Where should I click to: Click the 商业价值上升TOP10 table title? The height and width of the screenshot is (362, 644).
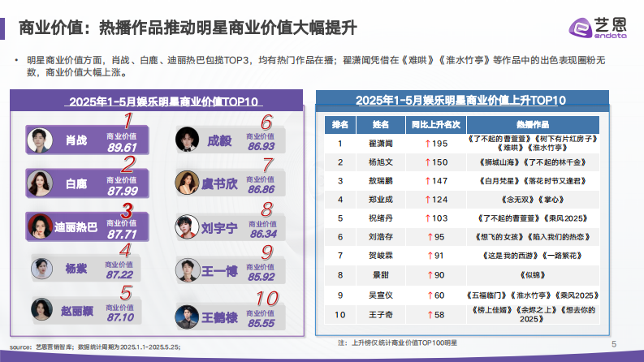pyautogui.click(x=460, y=99)
